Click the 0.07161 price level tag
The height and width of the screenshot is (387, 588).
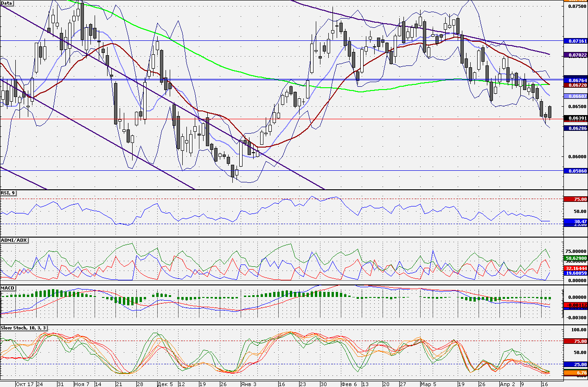575,41
